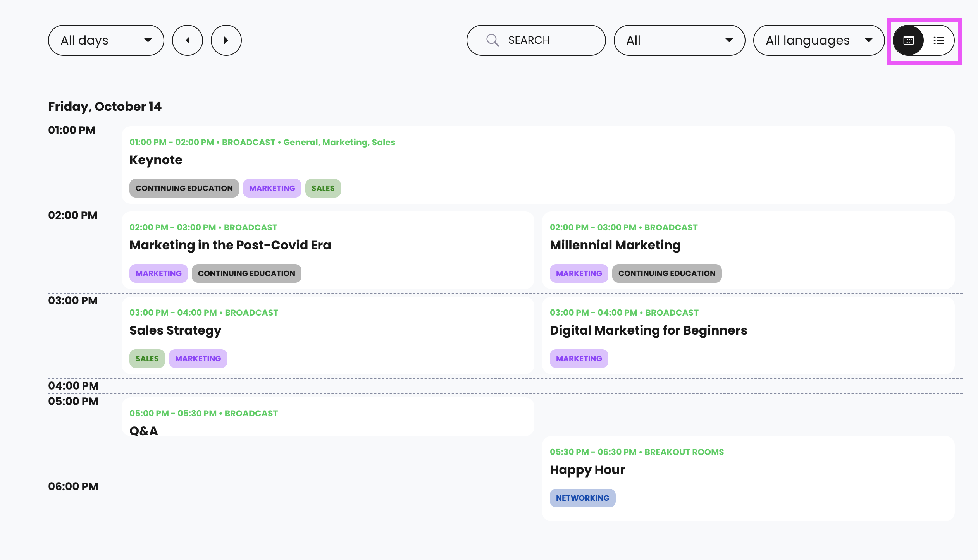
Task: Click the 01:00 PM time label
Action: click(72, 130)
